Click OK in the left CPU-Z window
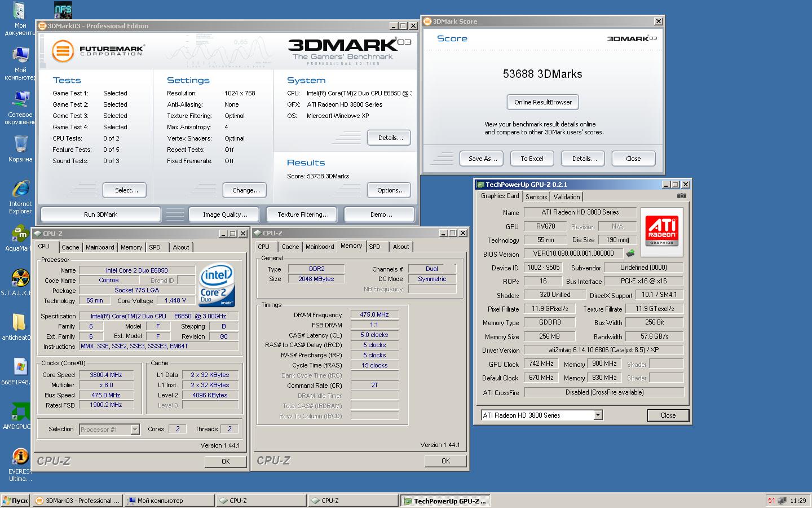 pyautogui.click(x=226, y=461)
